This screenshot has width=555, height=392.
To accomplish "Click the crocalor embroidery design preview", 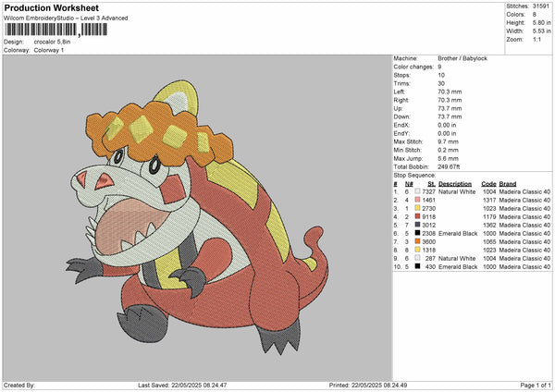I will click(x=198, y=218).
